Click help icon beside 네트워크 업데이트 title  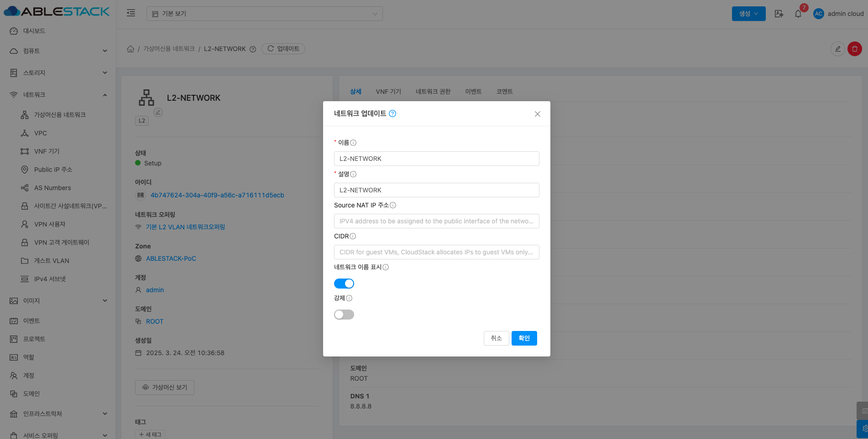392,114
